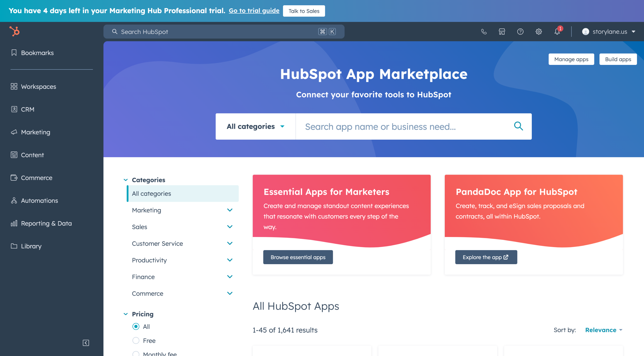Open the calling phone icon
The width and height of the screenshot is (644, 356).
click(484, 32)
